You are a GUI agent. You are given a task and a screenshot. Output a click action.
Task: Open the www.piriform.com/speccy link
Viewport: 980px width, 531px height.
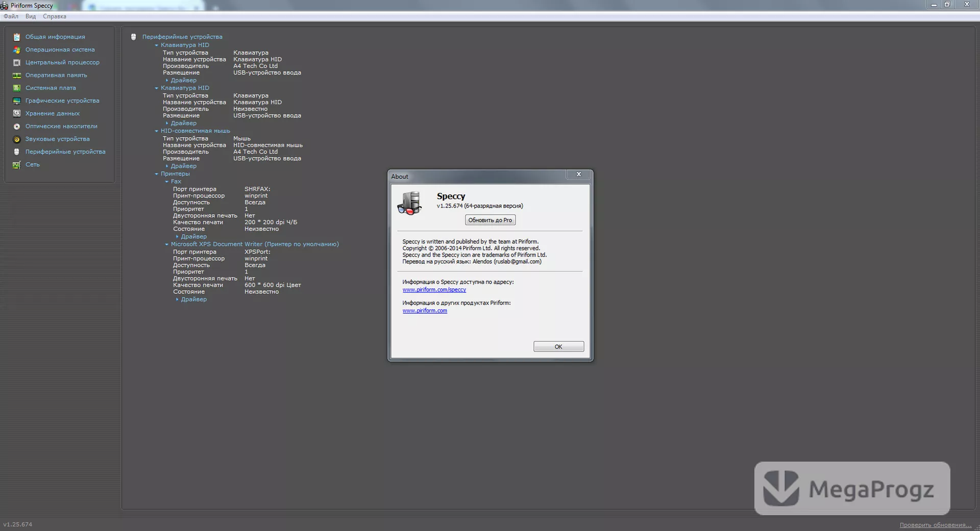[434, 289]
